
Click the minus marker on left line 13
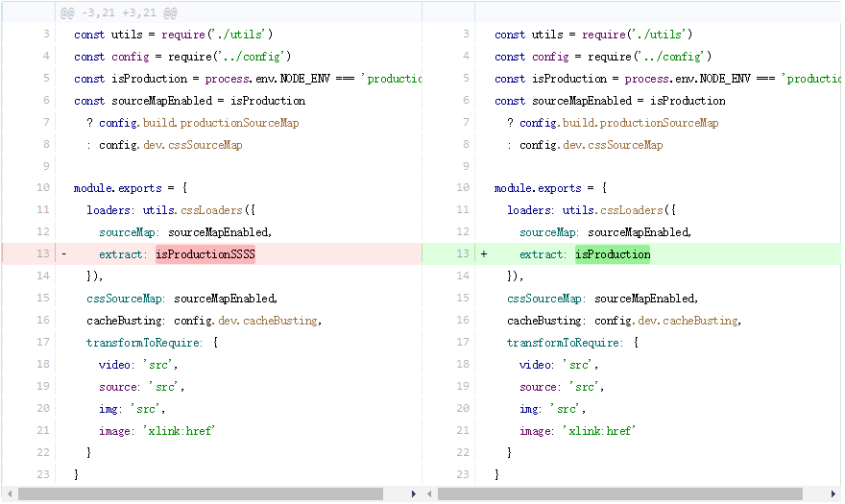[63, 253]
